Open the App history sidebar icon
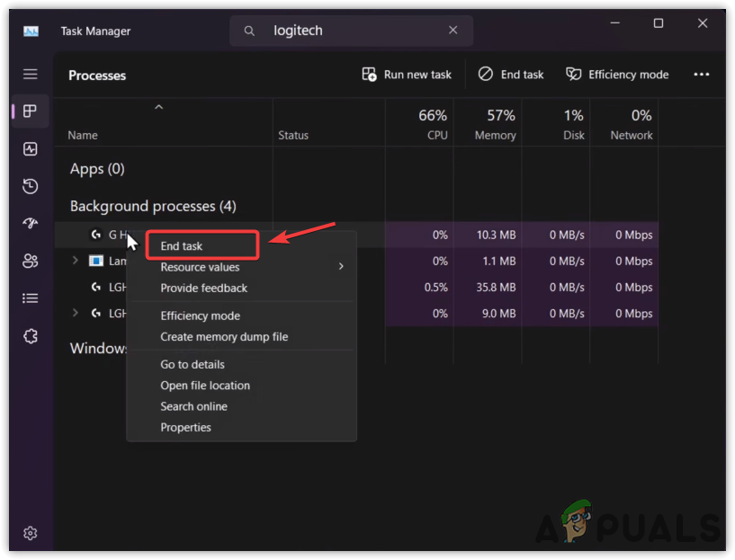The height and width of the screenshot is (560, 735). click(x=31, y=186)
